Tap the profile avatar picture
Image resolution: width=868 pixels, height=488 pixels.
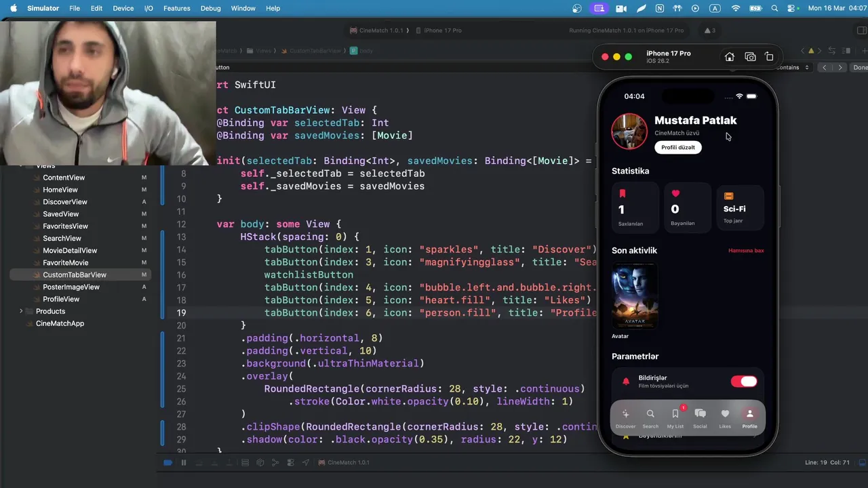pos(629,131)
